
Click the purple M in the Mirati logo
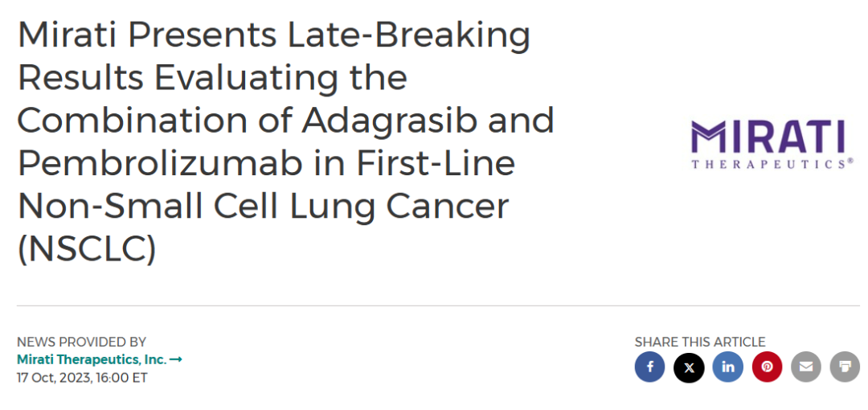pyautogui.click(x=708, y=138)
